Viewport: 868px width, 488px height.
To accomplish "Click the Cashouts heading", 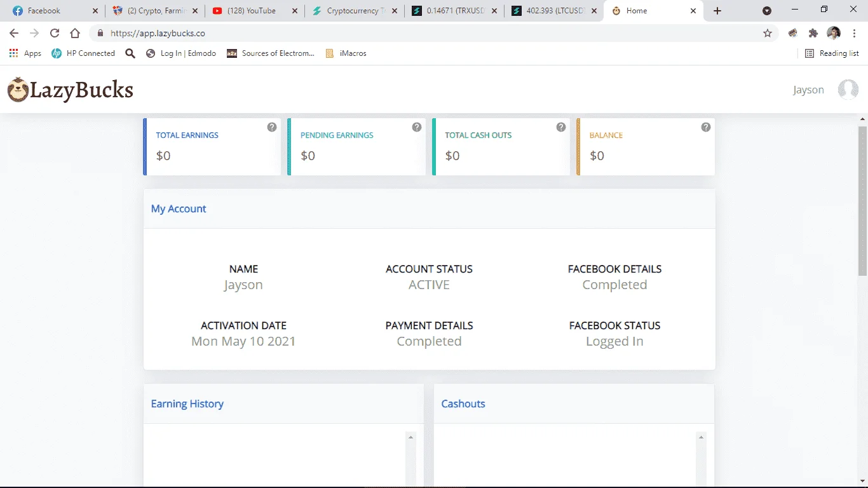I will (x=463, y=403).
